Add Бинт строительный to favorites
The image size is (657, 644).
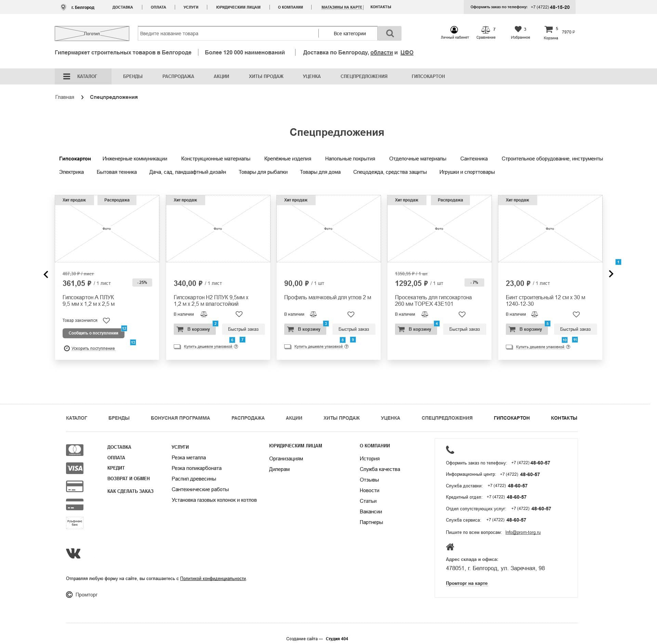click(x=576, y=314)
